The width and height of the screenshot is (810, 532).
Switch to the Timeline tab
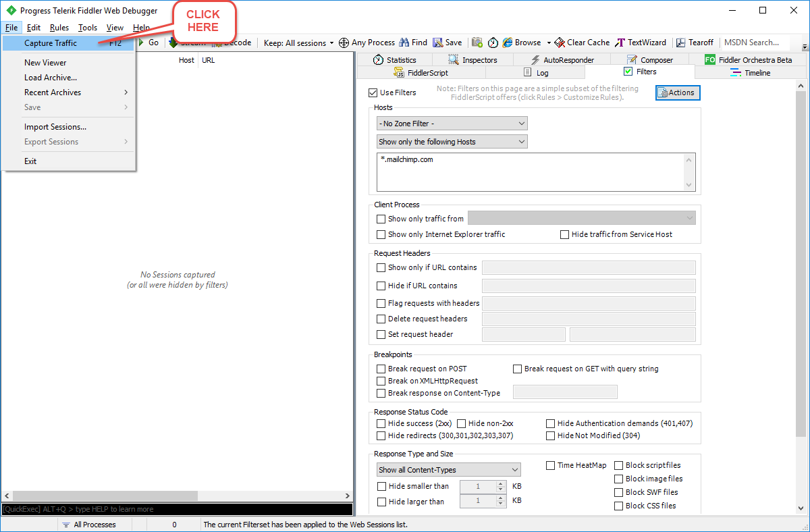coord(751,73)
